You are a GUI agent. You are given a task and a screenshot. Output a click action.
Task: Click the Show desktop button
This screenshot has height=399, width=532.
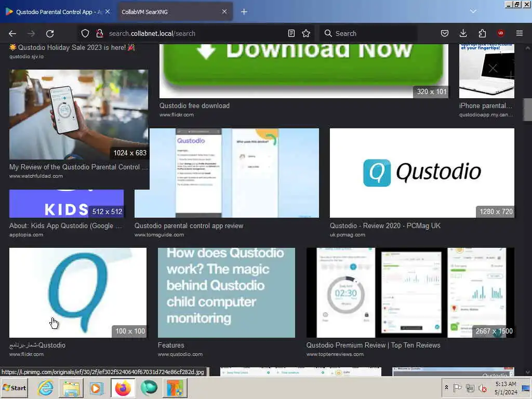526,388
